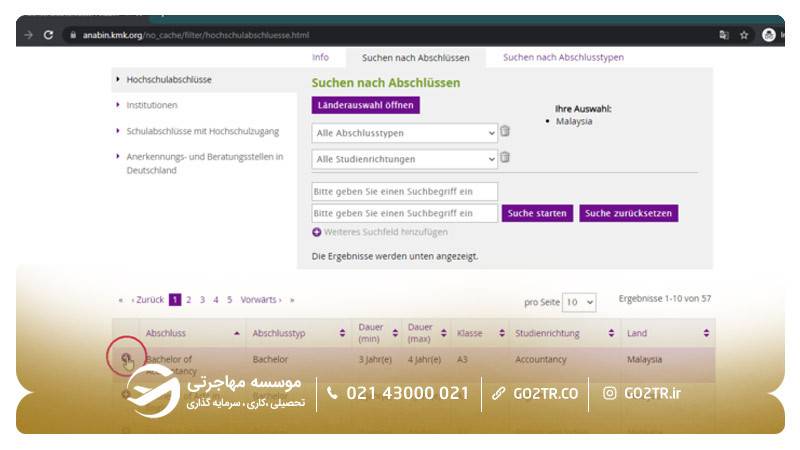Click trash icon next to Alle Abschlusstypen

pyautogui.click(x=505, y=131)
